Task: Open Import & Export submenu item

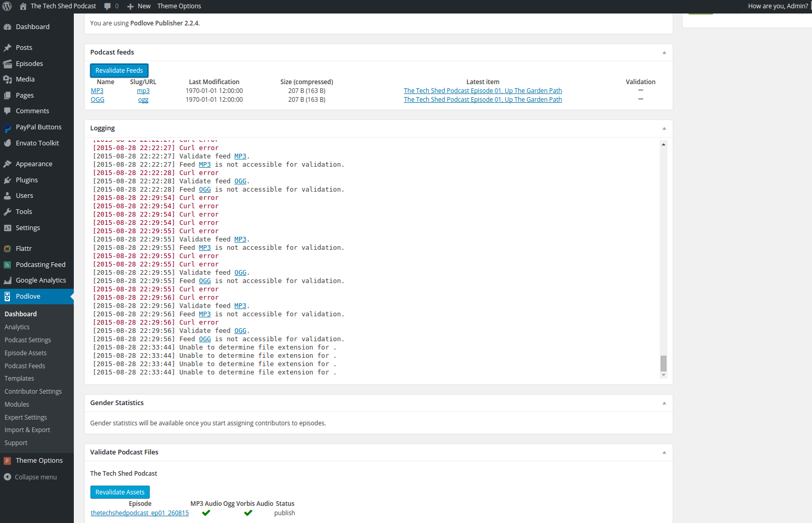Action: click(28, 430)
